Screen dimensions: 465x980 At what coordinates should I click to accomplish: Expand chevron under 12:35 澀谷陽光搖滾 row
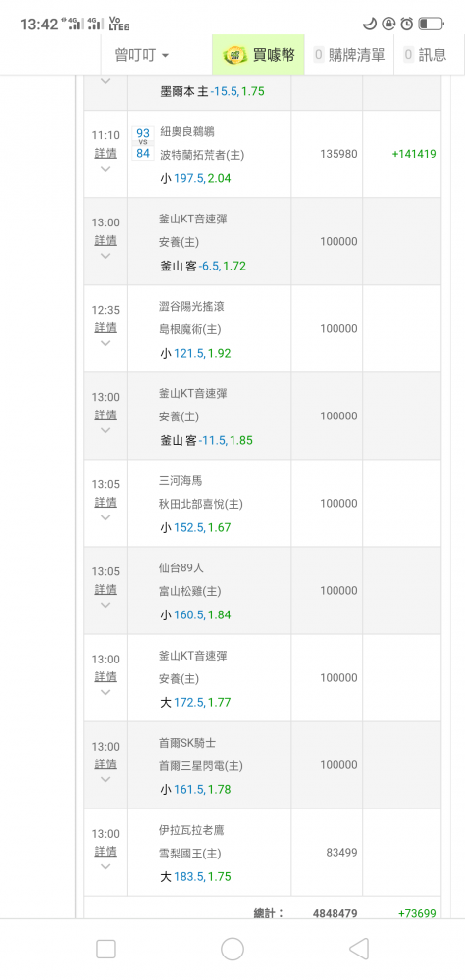(105, 343)
